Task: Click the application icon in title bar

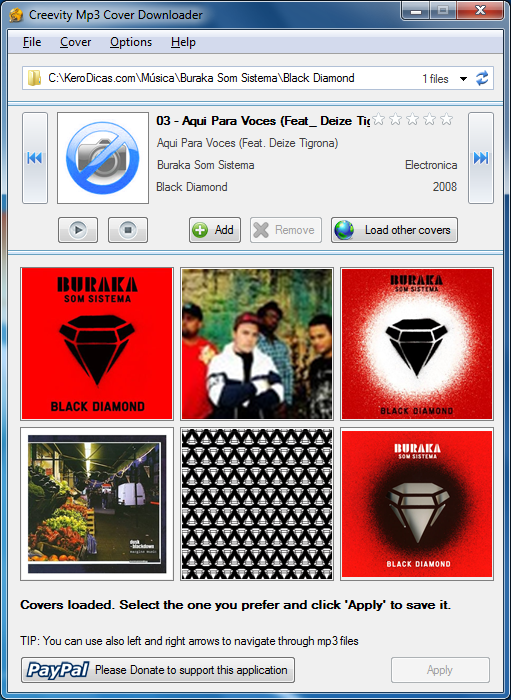Action: 17,15
